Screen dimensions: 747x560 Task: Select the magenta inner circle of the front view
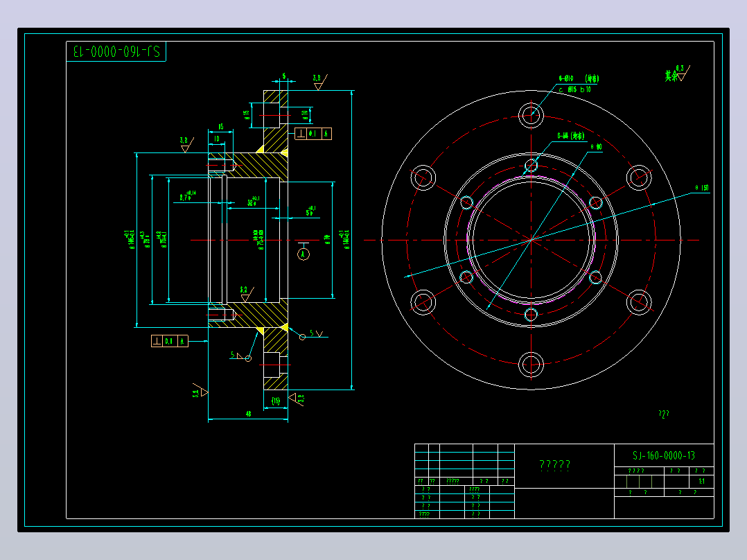point(531,240)
